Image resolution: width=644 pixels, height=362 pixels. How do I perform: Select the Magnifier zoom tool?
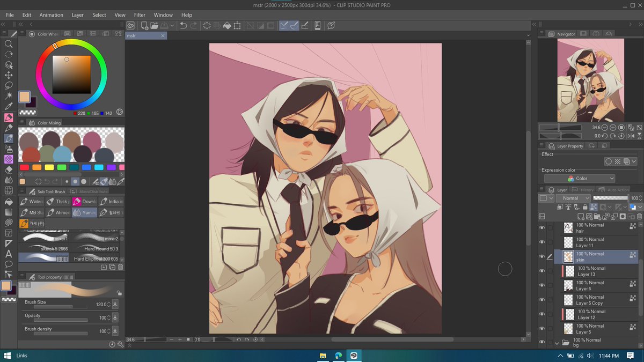coord(9,44)
